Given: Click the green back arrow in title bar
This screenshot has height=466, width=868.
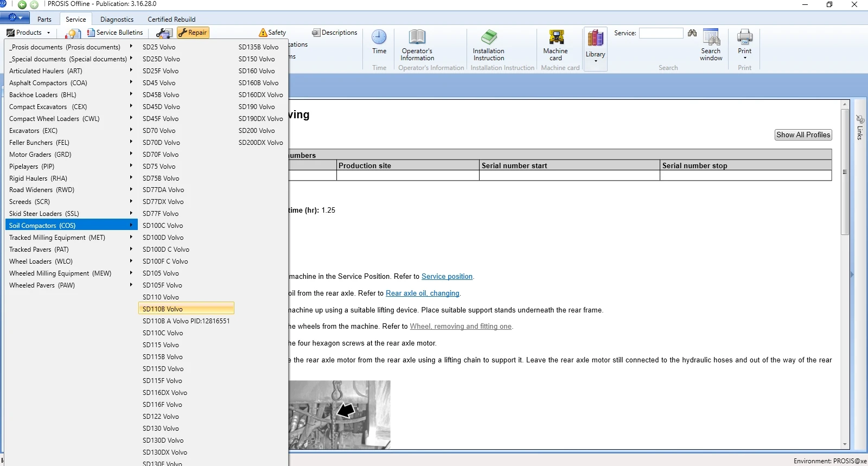Looking at the screenshot, I should point(22,5).
